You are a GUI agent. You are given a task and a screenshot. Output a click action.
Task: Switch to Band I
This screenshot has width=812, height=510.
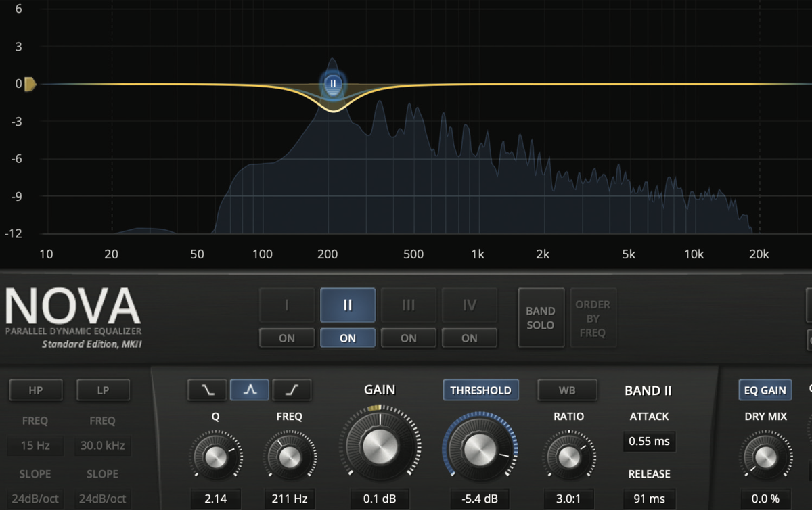(286, 305)
